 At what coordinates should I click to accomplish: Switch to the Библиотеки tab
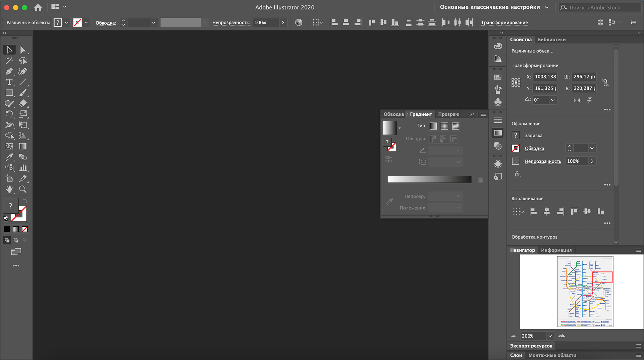552,40
